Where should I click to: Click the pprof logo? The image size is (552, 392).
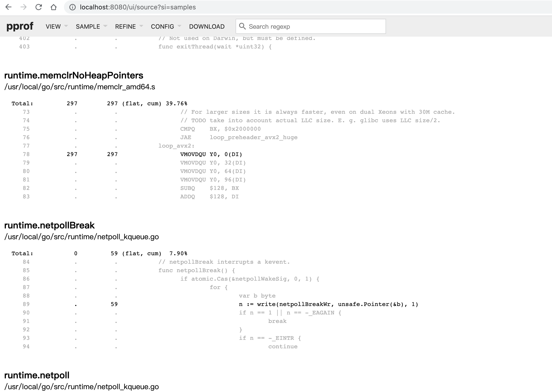click(x=20, y=26)
